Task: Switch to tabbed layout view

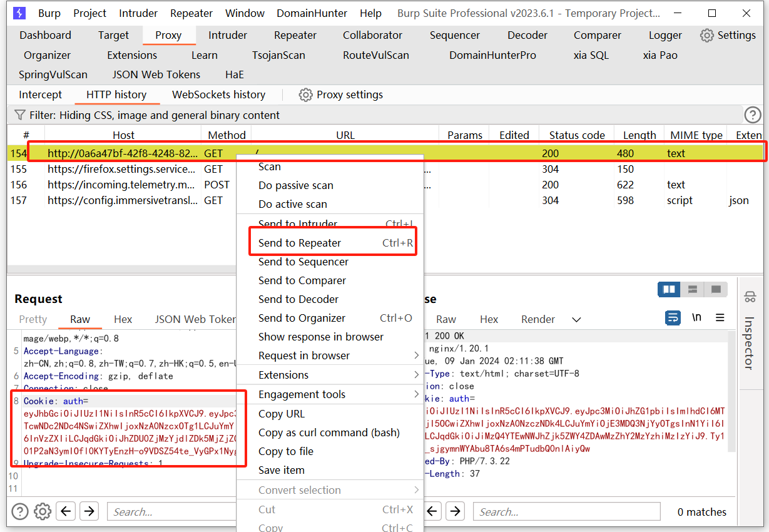Action: point(716,289)
